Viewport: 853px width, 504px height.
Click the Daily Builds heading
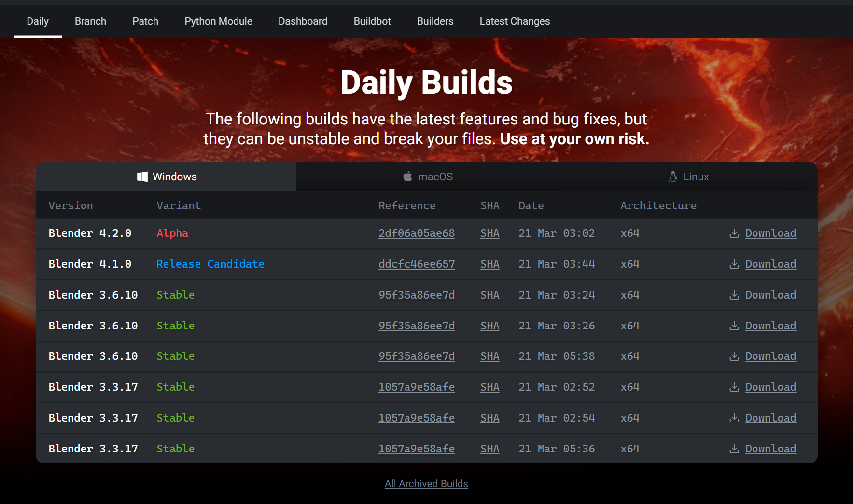pyautogui.click(x=426, y=82)
